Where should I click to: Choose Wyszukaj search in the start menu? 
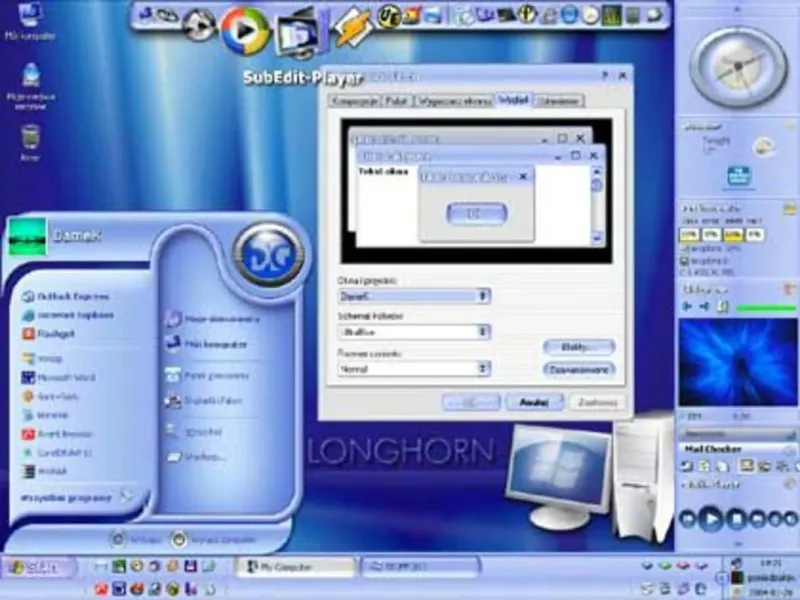(194, 432)
